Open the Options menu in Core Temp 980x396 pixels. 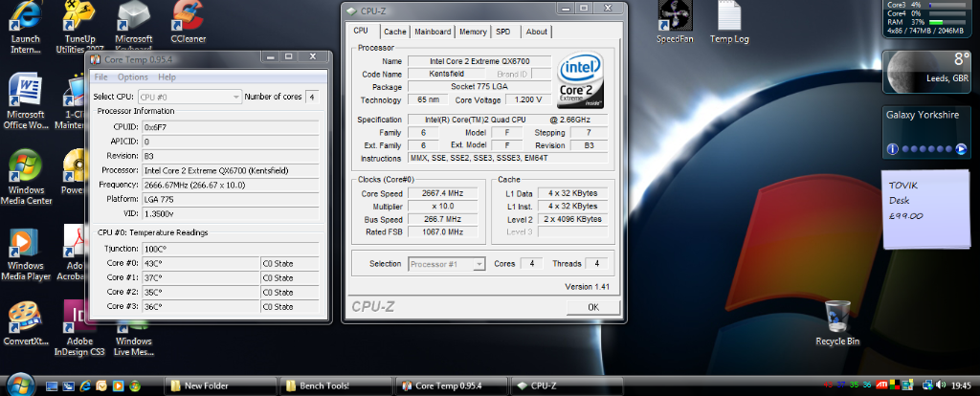click(132, 77)
